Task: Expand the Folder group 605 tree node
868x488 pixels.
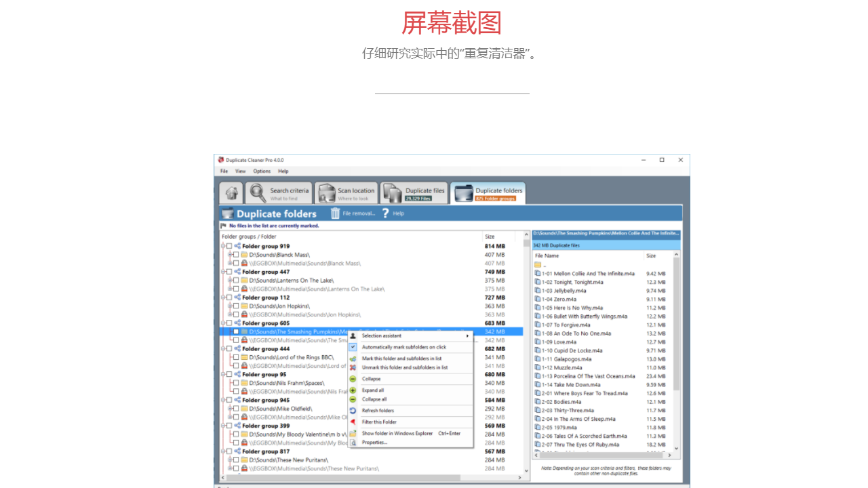Action: [x=224, y=323]
